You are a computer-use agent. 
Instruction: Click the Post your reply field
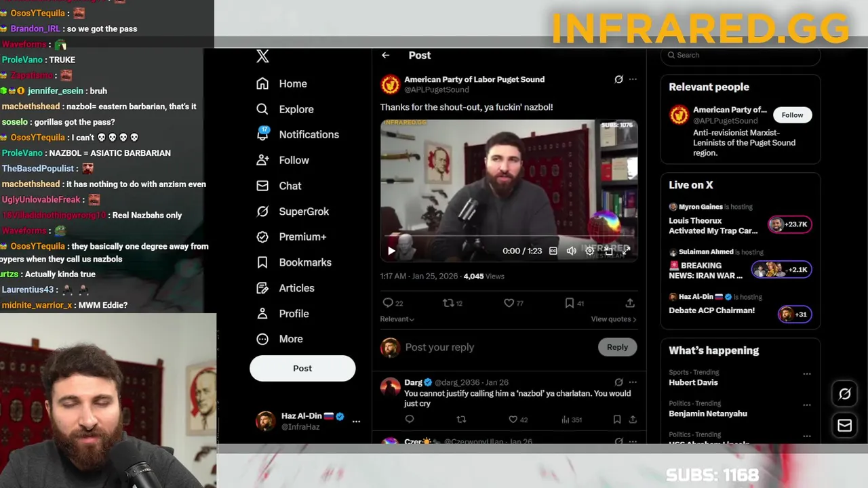click(498, 347)
